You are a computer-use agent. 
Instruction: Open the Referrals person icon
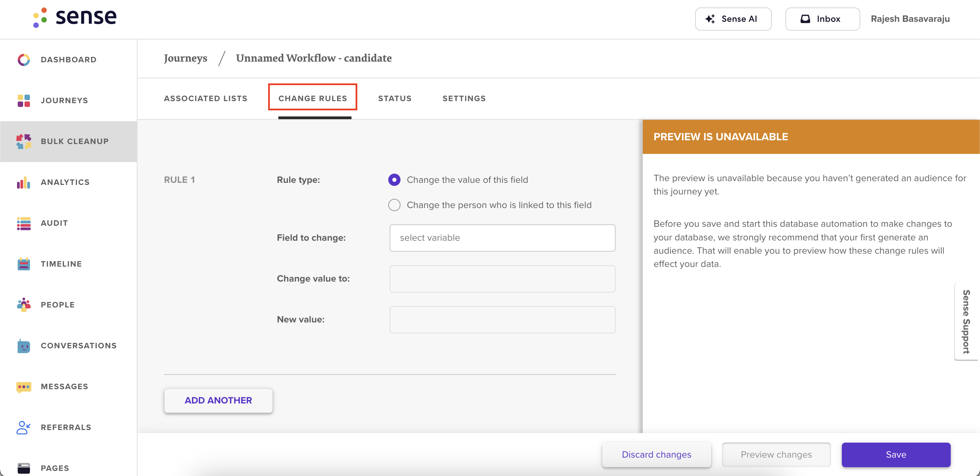click(x=23, y=428)
